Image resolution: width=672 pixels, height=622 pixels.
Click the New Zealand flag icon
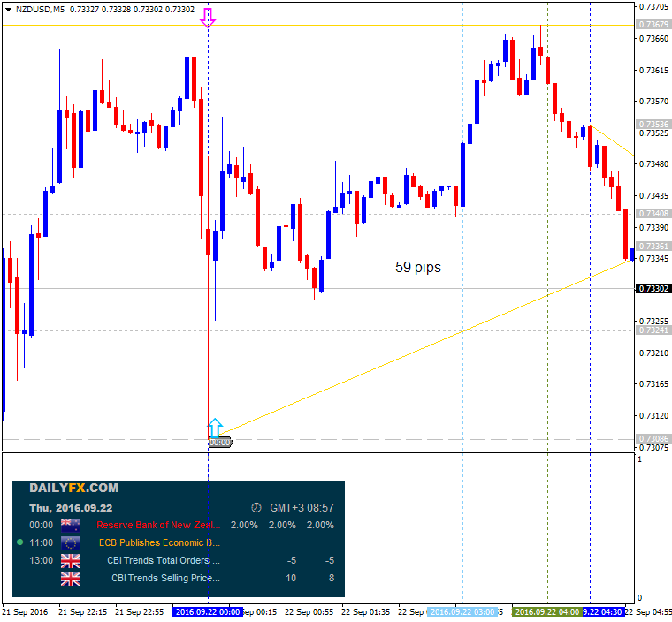click(x=71, y=525)
